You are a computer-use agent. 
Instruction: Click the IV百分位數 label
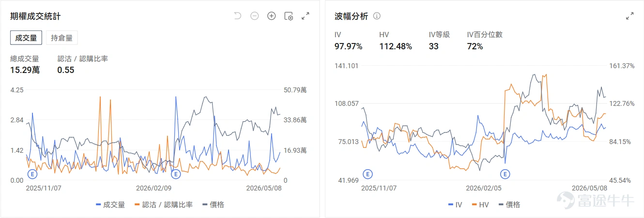tap(485, 35)
